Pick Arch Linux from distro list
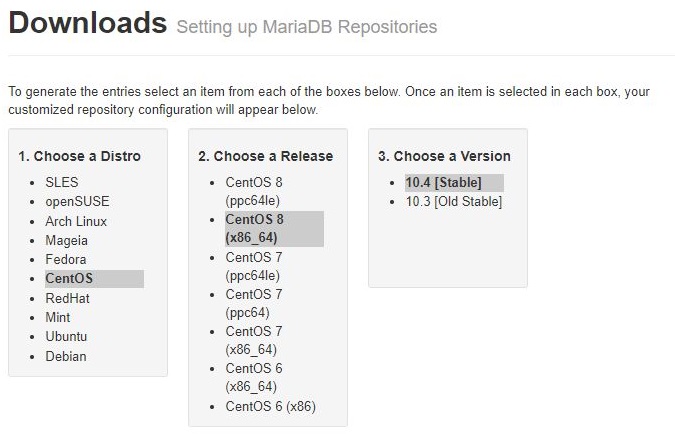Image resolution: width=675 pixels, height=434 pixels. click(76, 221)
